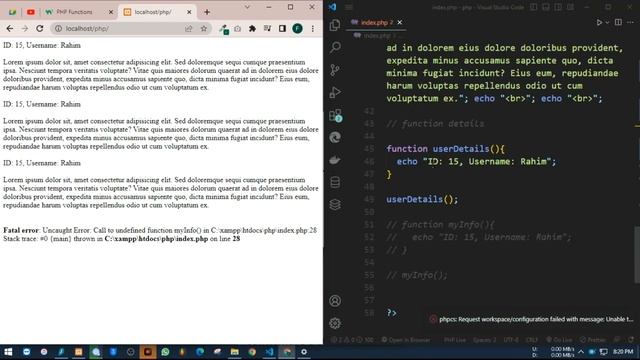Click the VS Code editor vertical scrollbar
This screenshot has height=360, width=640.
[637, 254]
